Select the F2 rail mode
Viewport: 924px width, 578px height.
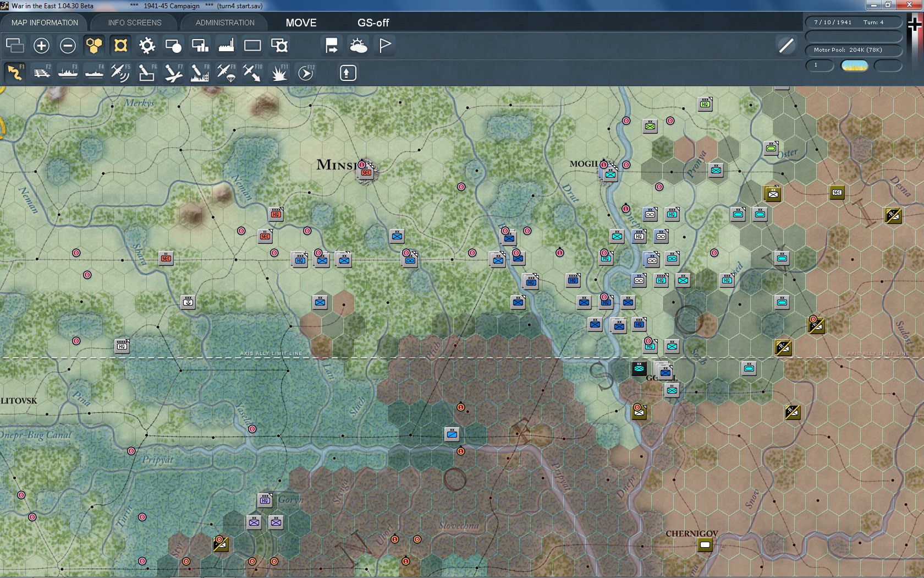[41, 73]
